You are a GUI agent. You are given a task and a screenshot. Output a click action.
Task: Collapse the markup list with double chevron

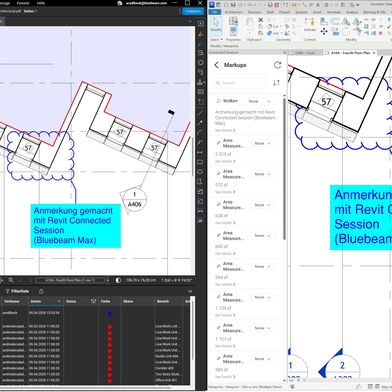[190, 291]
